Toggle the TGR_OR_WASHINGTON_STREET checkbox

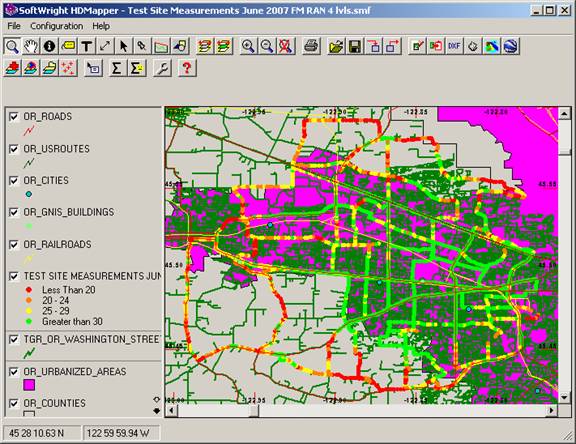(x=14, y=339)
